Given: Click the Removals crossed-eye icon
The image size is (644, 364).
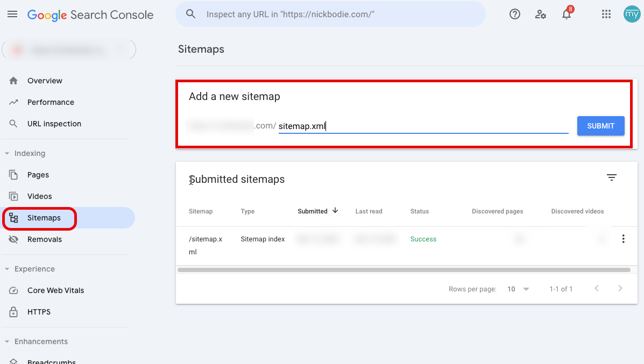Looking at the screenshot, I should click(x=13, y=239).
